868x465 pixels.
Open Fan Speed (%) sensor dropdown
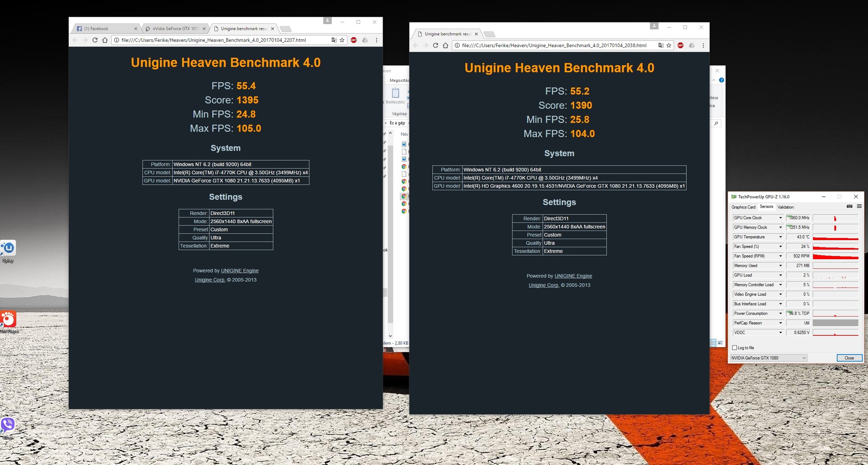[x=780, y=247]
